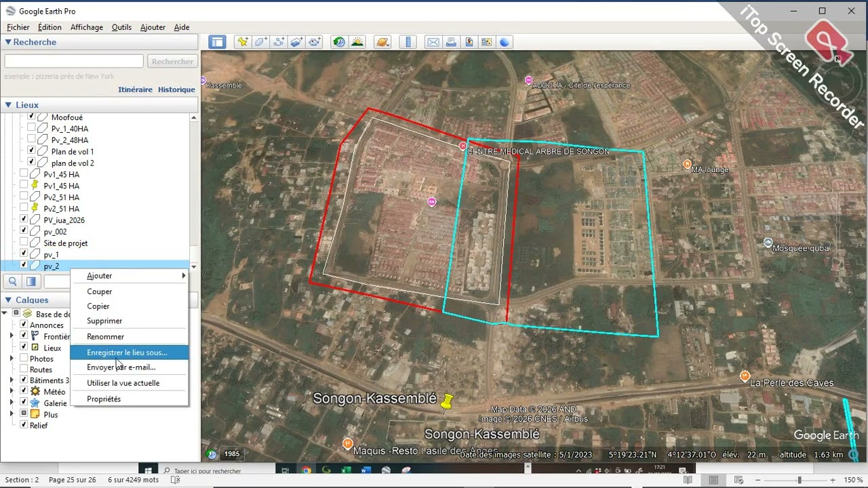
Task: Click the search text input field
Action: click(x=74, y=62)
